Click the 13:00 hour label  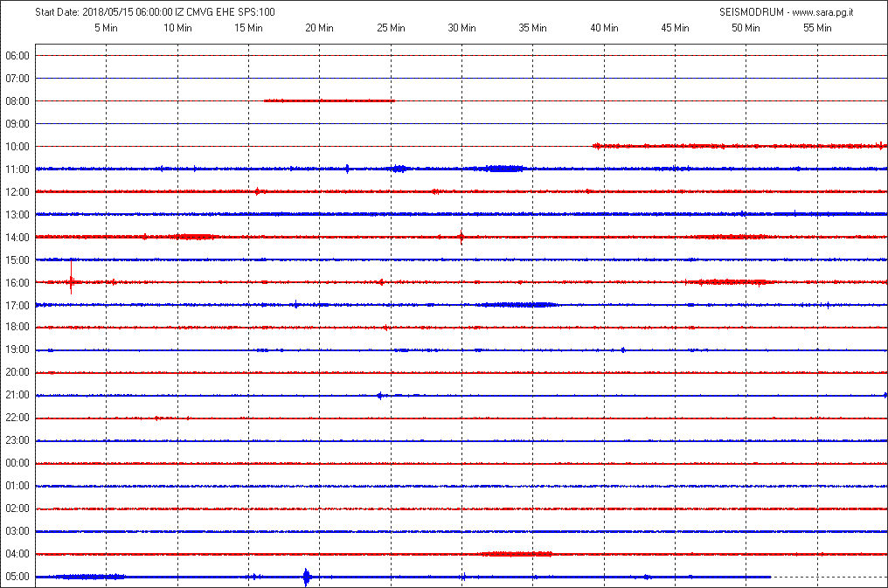(17, 214)
